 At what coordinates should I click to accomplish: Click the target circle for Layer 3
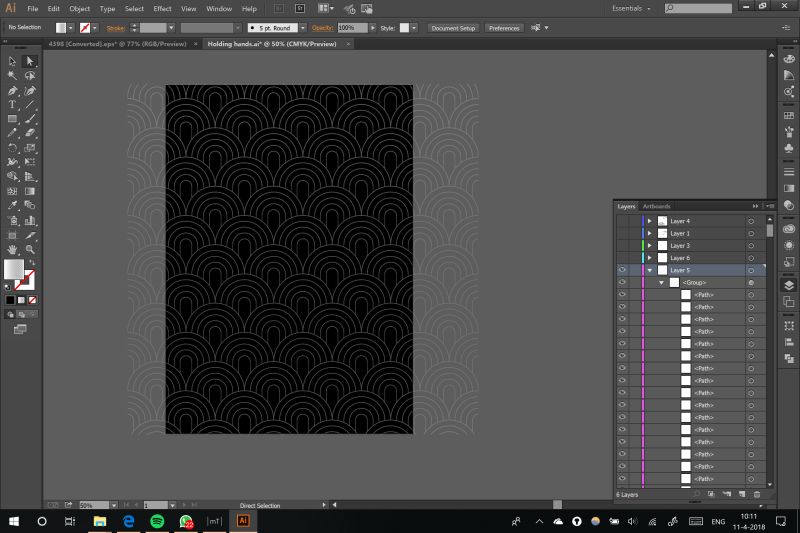point(751,246)
